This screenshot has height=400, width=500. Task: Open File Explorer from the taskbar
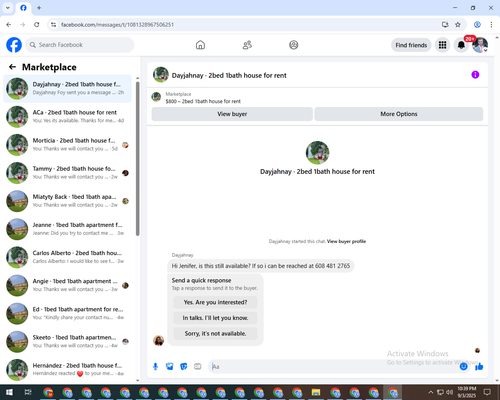(316, 392)
